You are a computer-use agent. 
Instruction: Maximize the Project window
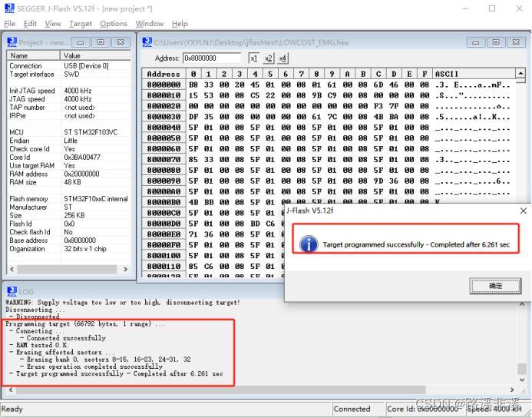tap(101, 42)
